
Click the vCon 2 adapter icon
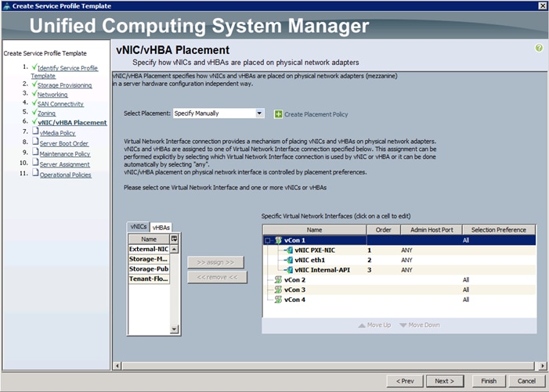(x=278, y=280)
